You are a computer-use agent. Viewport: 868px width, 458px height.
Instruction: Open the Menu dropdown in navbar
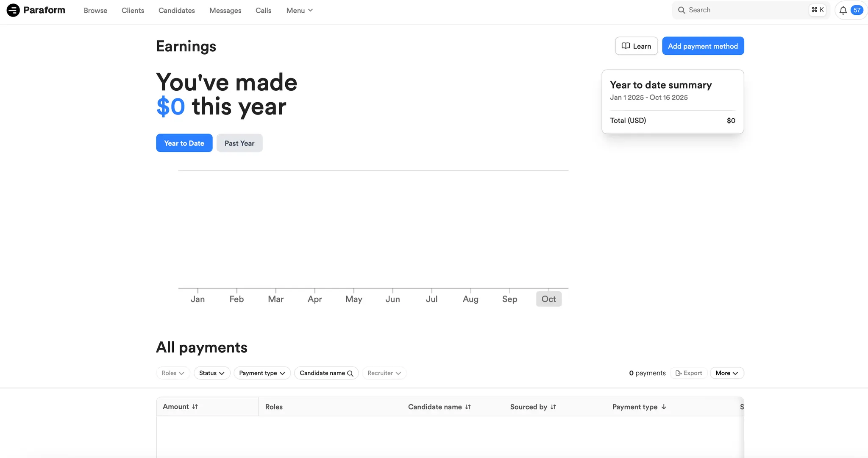pos(299,10)
